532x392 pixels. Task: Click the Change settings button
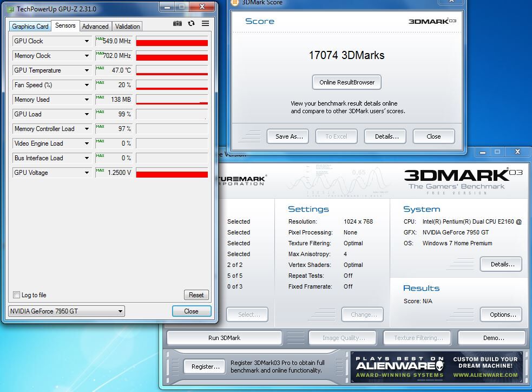[x=363, y=315]
